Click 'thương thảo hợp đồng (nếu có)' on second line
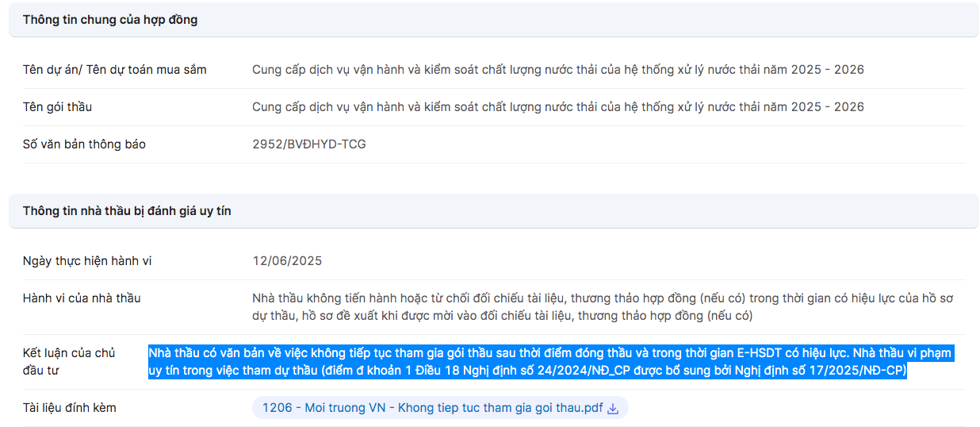980x427 pixels. [665, 316]
